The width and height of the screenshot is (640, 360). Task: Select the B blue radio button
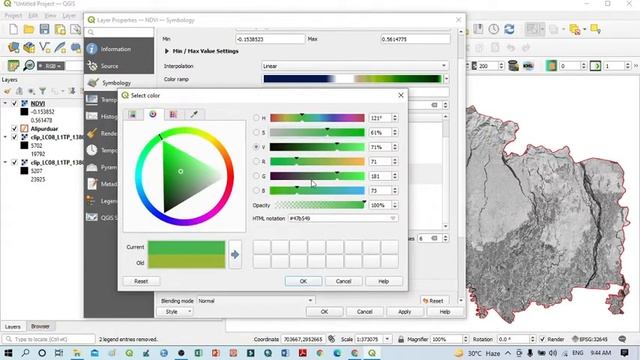click(256, 191)
